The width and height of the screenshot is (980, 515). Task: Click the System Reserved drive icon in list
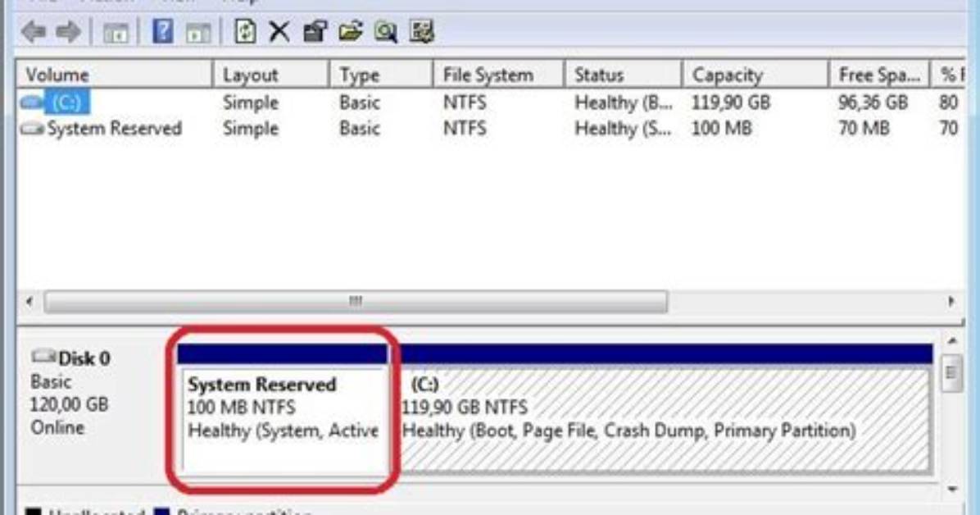pyautogui.click(x=32, y=129)
